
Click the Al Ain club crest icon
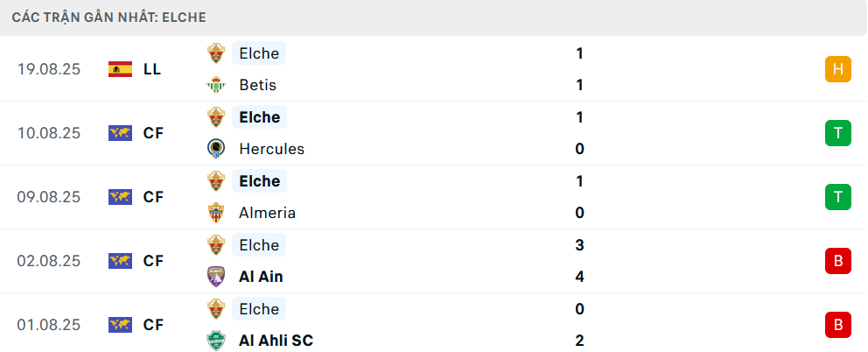point(216,277)
